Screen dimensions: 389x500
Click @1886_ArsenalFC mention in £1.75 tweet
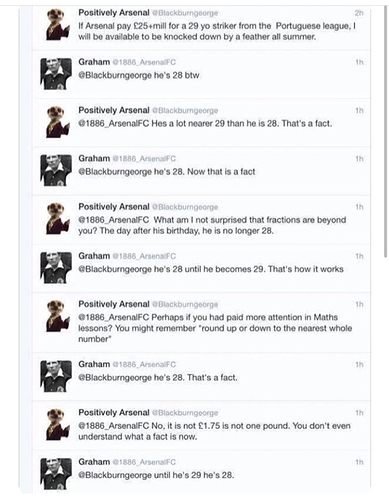coord(113,426)
